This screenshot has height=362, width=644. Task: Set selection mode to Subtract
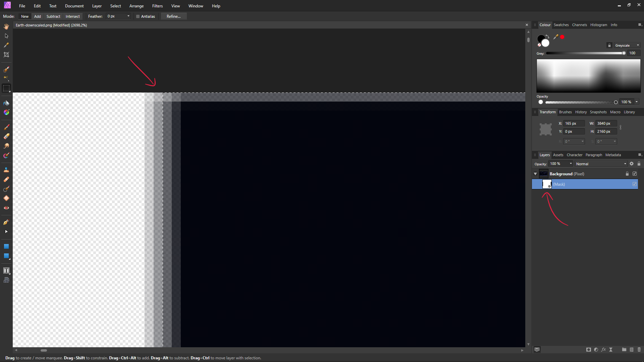(x=53, y=16)
